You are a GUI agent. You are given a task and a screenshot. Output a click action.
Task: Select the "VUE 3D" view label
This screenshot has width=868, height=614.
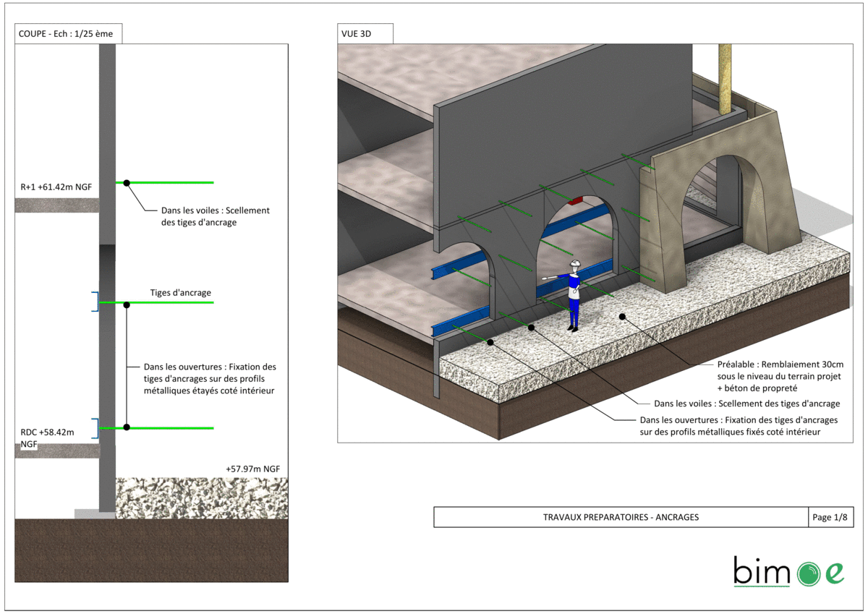[x=356, y=33]
